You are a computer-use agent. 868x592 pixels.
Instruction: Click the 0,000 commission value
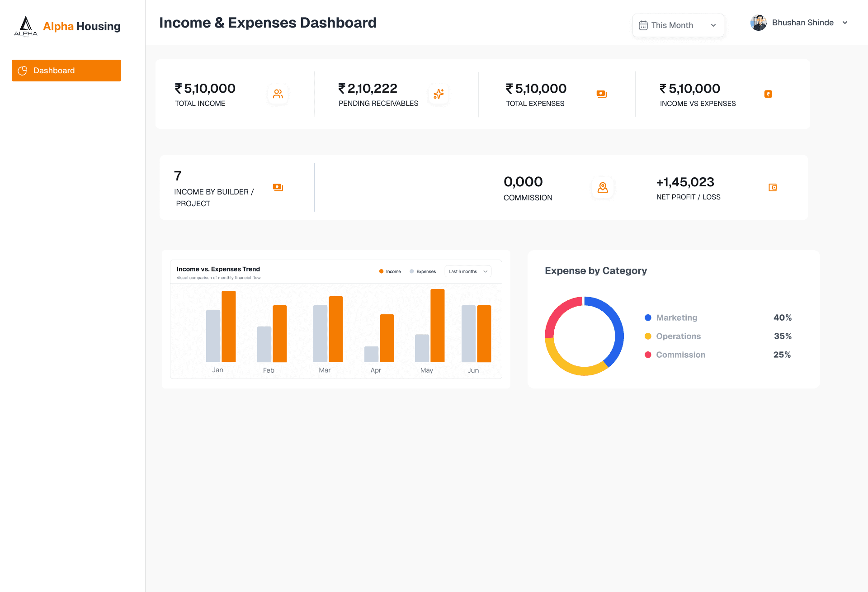click(523, 181)
